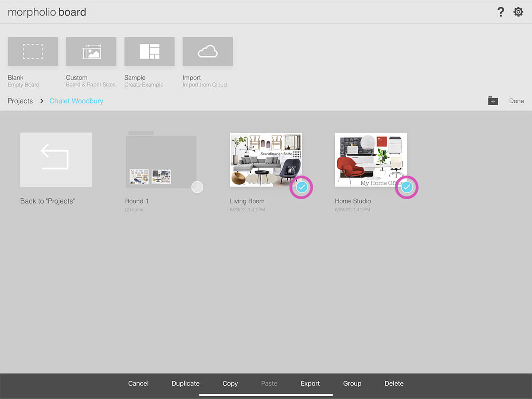Viewport: 532px width, 399px height.
Task: Create a Sample example board
Action: [149, 52]
